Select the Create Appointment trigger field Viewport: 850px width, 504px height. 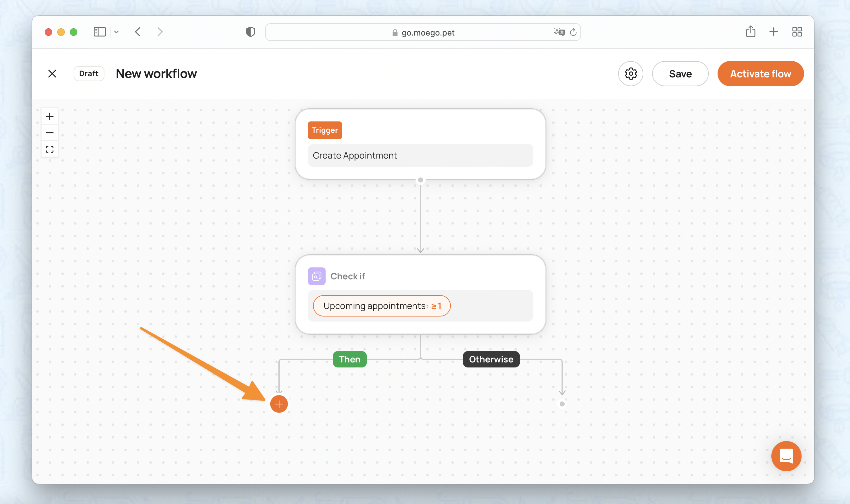click(420, 155)
